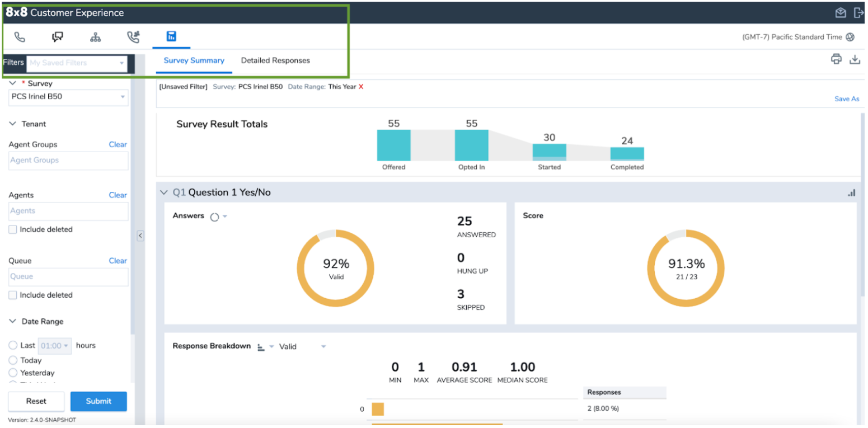This screenshot has height=428, width=868.
Task: Open the phone calls analytics icon
Action: (20, 37)
